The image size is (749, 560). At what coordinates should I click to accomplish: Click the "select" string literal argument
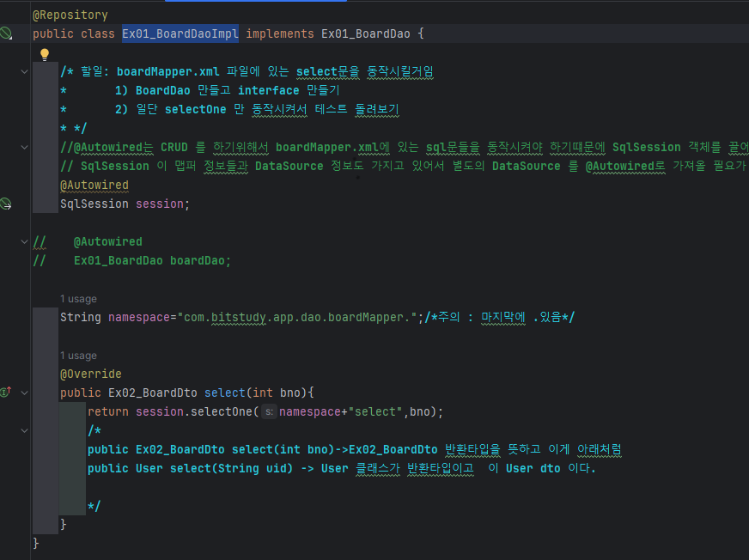tap(375, 412)
